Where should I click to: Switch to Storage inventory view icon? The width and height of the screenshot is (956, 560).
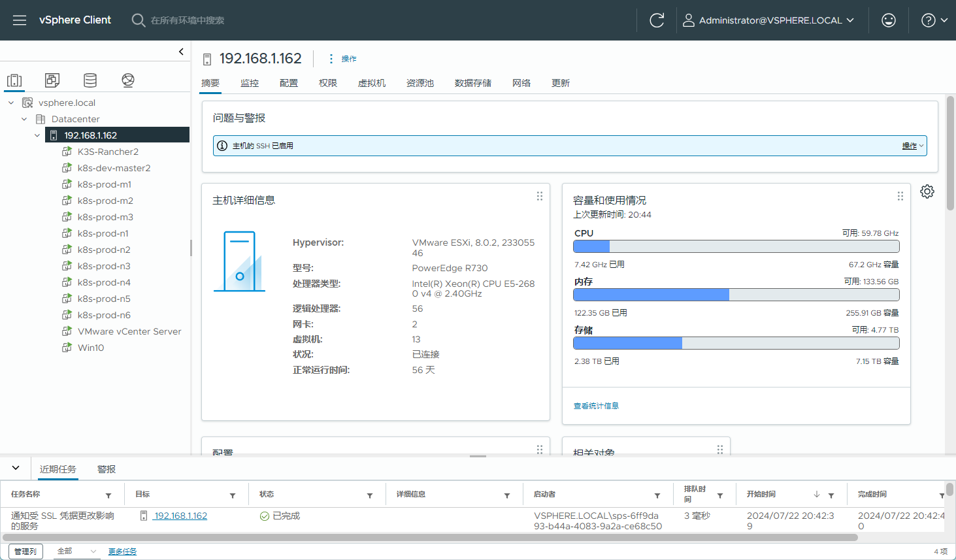[90, 80]
